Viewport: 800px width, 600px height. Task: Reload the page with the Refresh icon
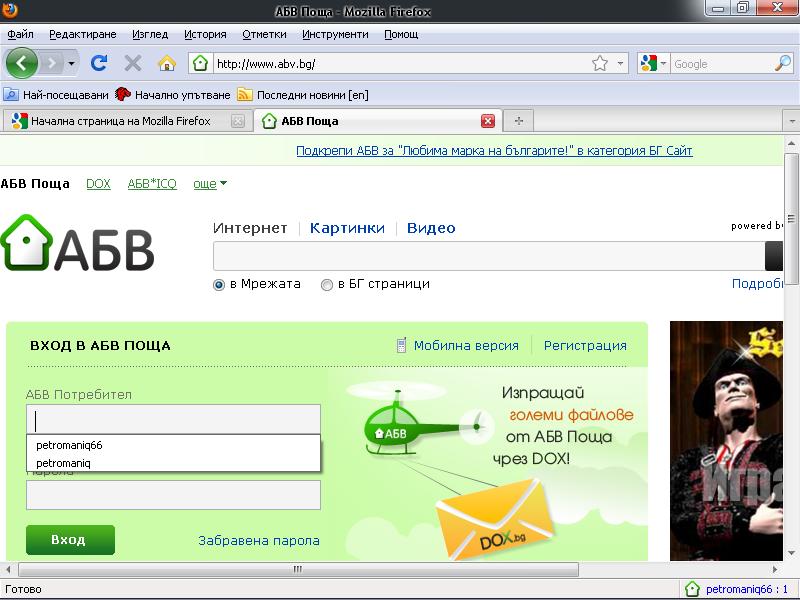(98, 63)
